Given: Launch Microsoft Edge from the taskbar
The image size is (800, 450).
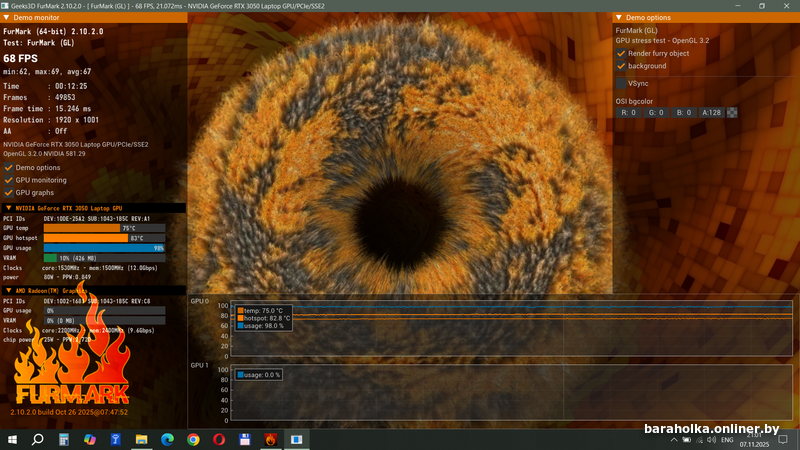Looking at the screenshot, I should coord(167,439).
